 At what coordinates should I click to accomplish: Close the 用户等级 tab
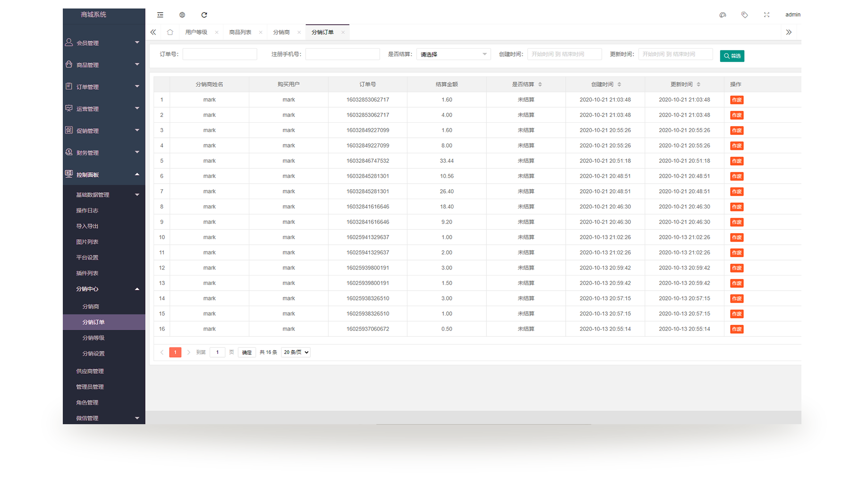pos(217,32)
